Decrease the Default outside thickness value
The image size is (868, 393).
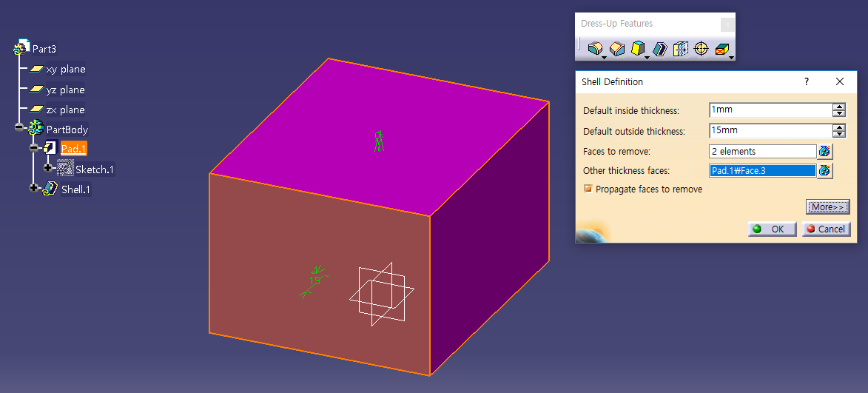click(x=839, y=134)
